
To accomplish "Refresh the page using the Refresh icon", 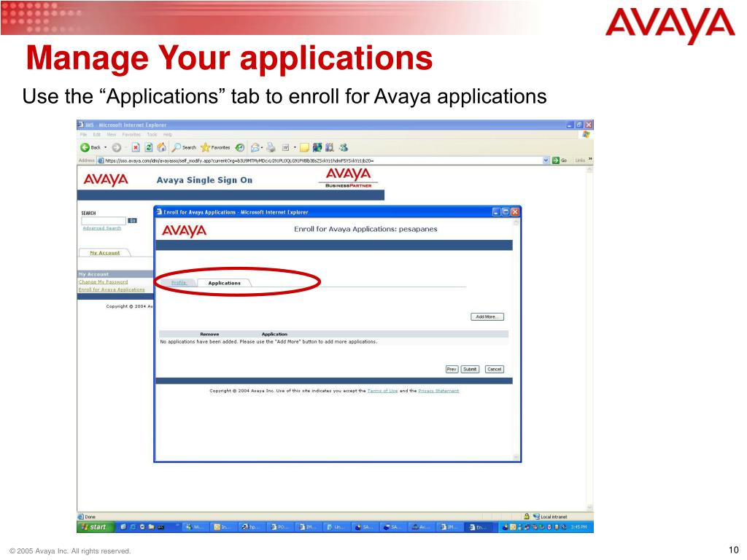I will [149, 147].
